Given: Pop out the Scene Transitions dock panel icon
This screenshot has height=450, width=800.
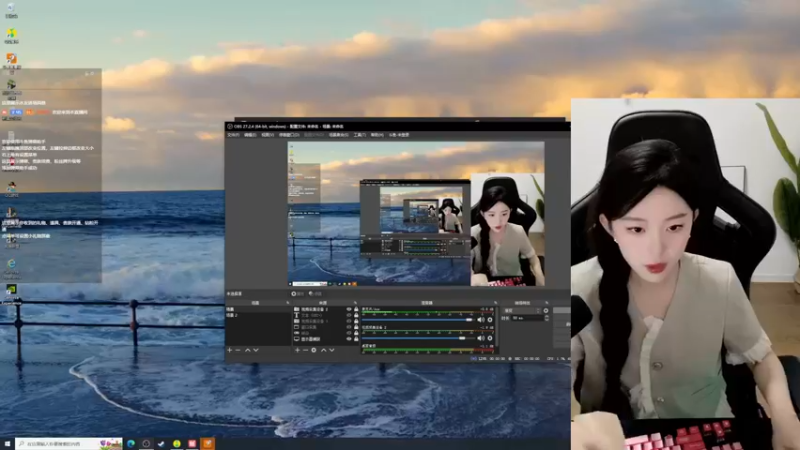Looking at the screenshot, I should pos(546,303).
